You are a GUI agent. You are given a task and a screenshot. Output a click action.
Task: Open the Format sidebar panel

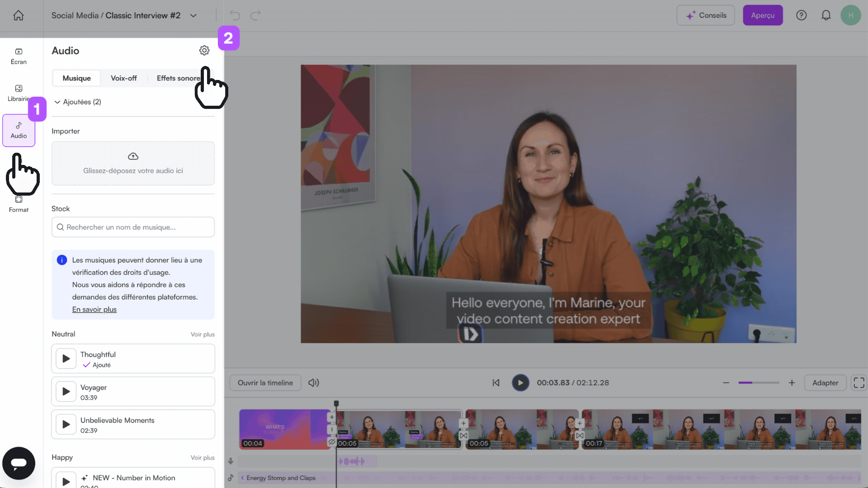[19, 205]
